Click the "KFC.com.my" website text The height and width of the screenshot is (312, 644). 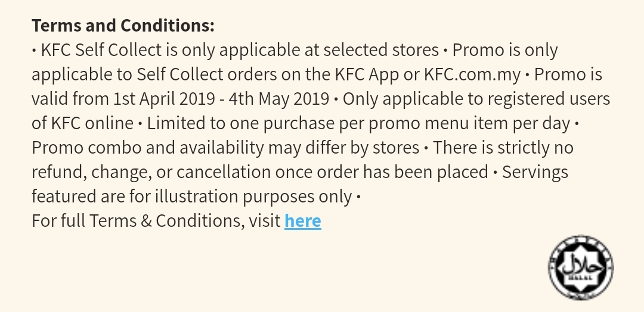(475, 74)
